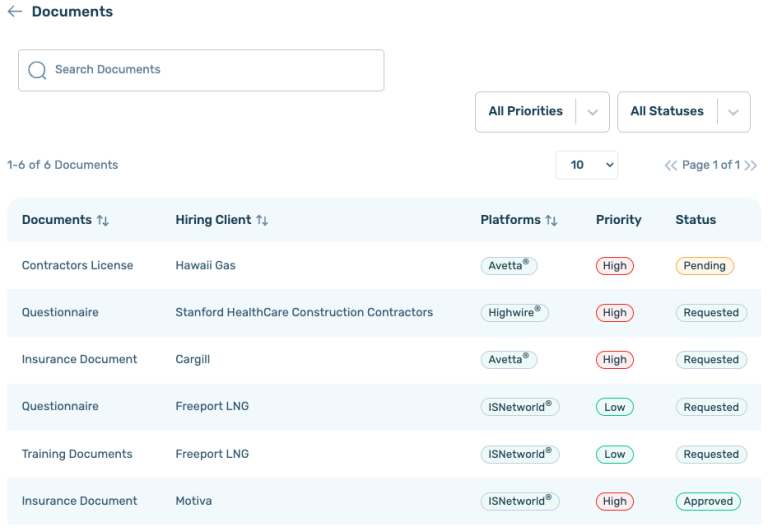Viewport: 768px width, 532px height.
Task: Type in the Search Documents field
Action: tap(210, 70)
